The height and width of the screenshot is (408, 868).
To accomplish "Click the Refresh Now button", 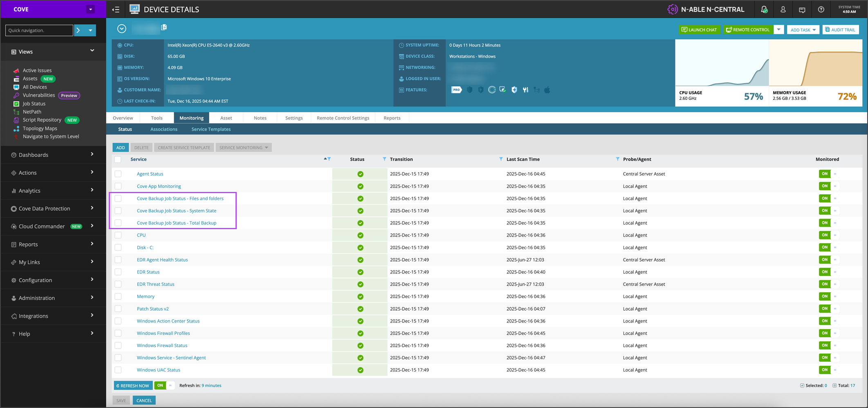I will [133, 385].
